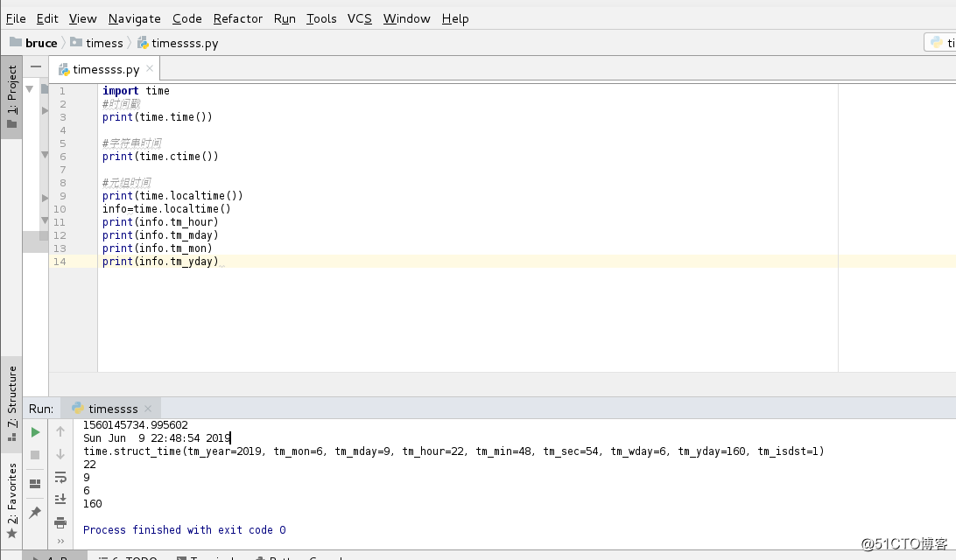Click 'print(info.tm_mday)' on line 12

[x=160, y=235]
